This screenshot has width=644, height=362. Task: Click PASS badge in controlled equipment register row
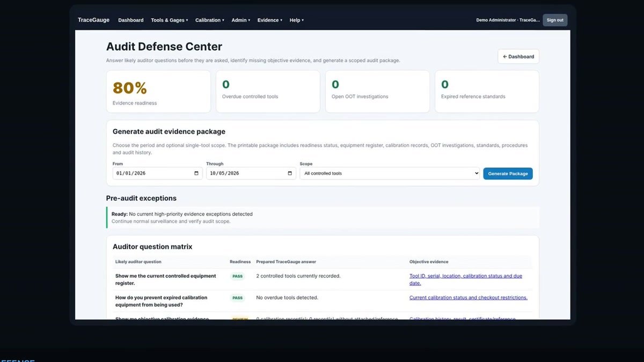[x=237, y=276]
